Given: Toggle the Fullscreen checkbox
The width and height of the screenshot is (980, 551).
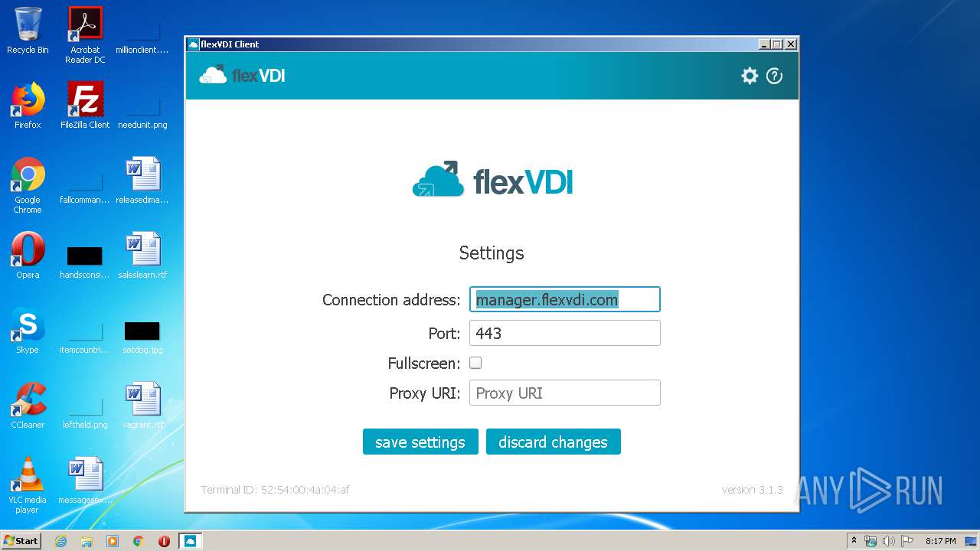Looking at the screenshot, I should click(x=475, y=363).
